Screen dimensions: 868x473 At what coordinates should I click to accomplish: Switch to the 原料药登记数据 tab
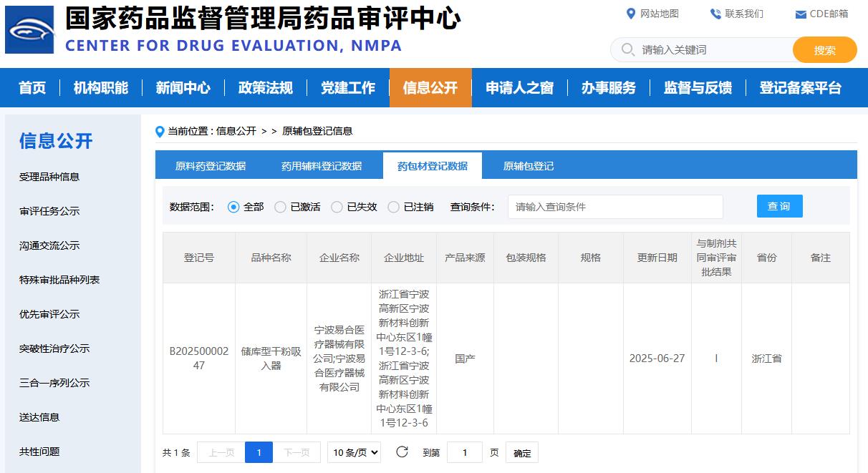[x=211, y=166]
